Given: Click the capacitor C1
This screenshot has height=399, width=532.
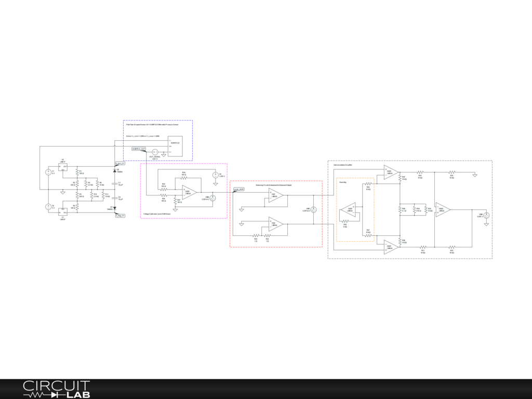Looking at the screenshot, I should click(115, 184).
